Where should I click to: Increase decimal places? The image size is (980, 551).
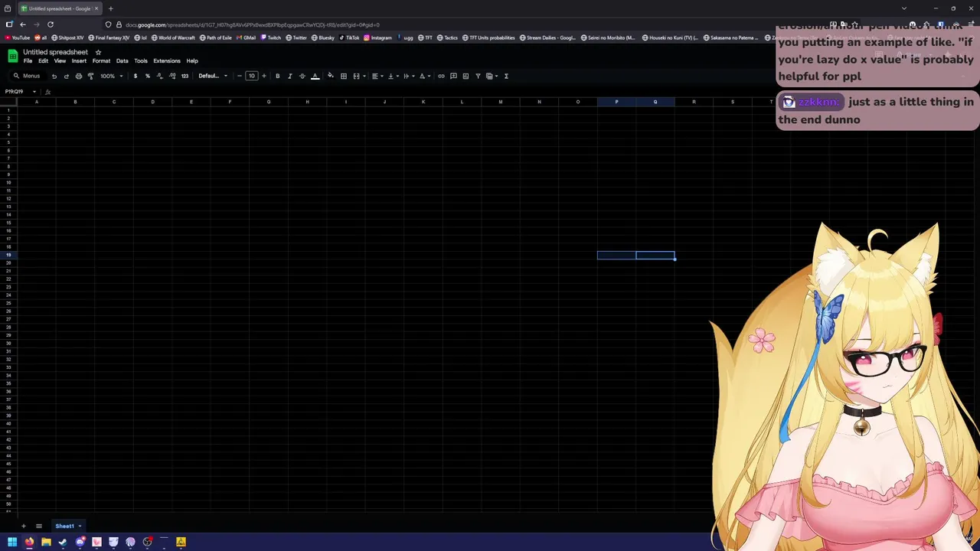pos(172,76)
